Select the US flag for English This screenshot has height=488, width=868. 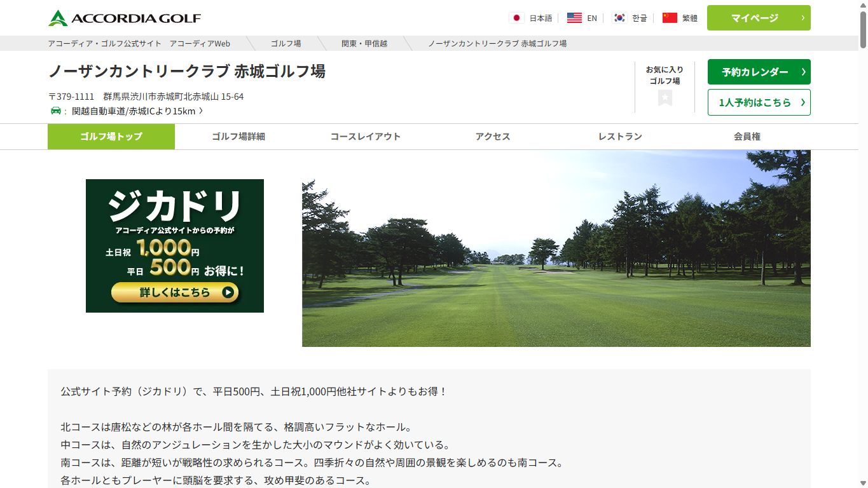coord(574,18)
